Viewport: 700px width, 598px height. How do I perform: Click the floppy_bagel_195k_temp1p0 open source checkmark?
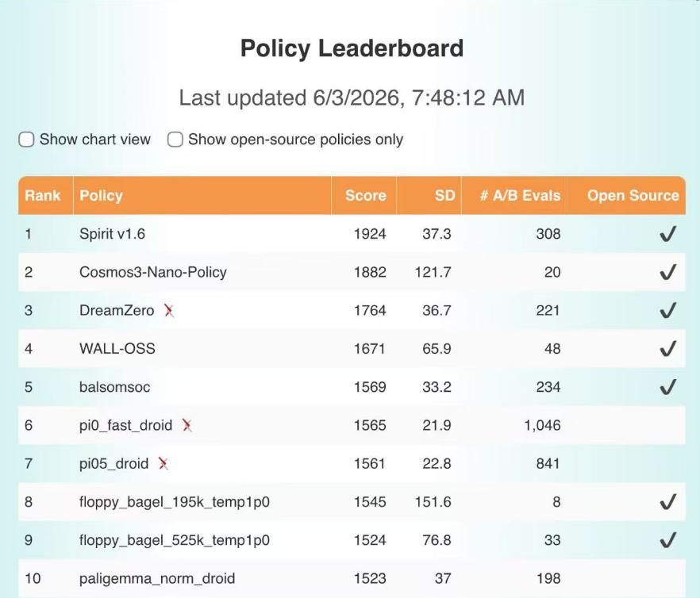668,502
